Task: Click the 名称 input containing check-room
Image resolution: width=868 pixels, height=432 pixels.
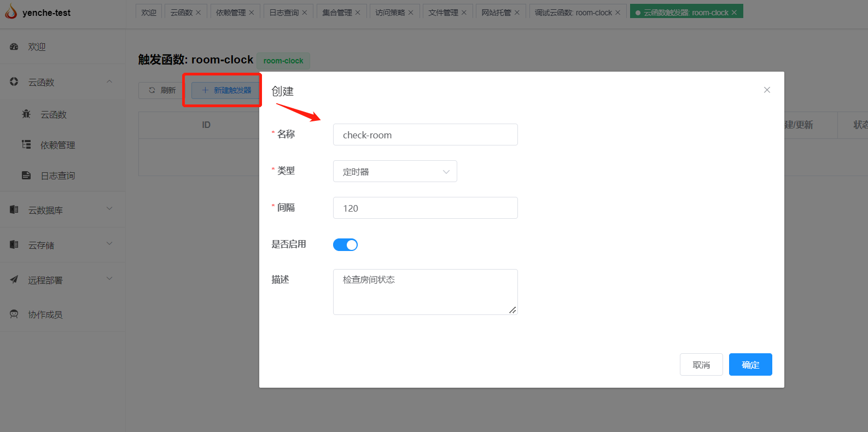Action: (x=425, y=135)
